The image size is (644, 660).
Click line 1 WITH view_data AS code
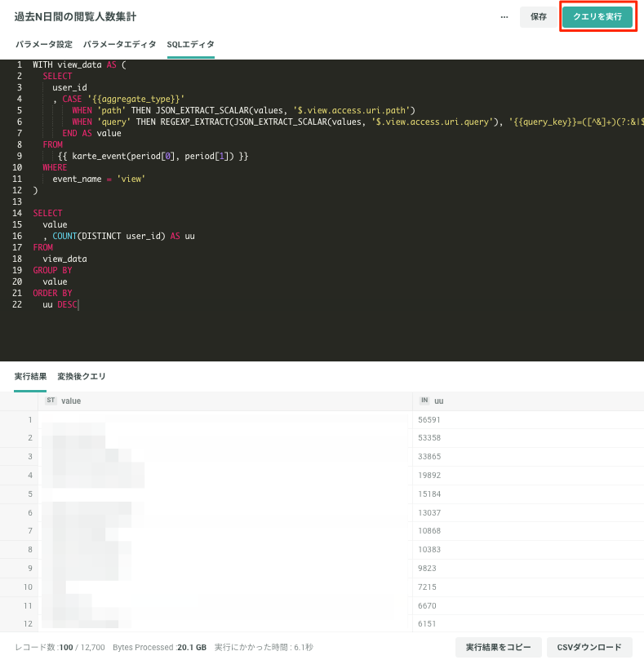(80, 64)
